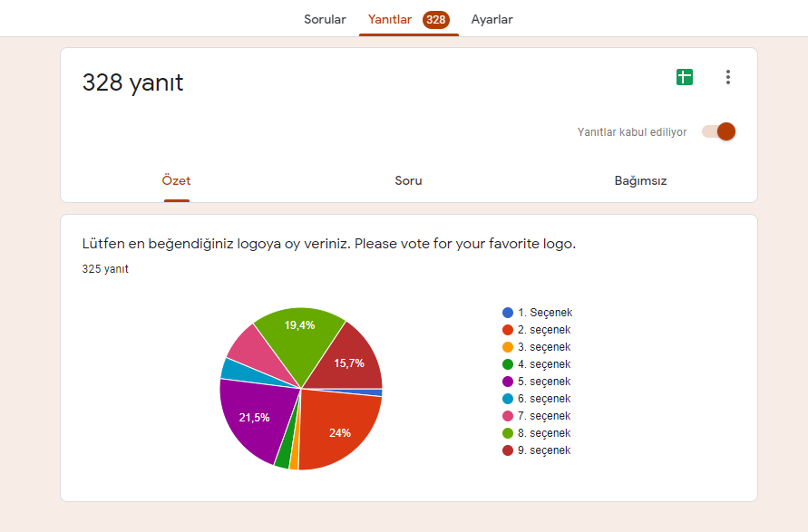This screenshot has height=532, width=808.
Task: Open the Yanıtlar tab
Action: tap(390, 19)
